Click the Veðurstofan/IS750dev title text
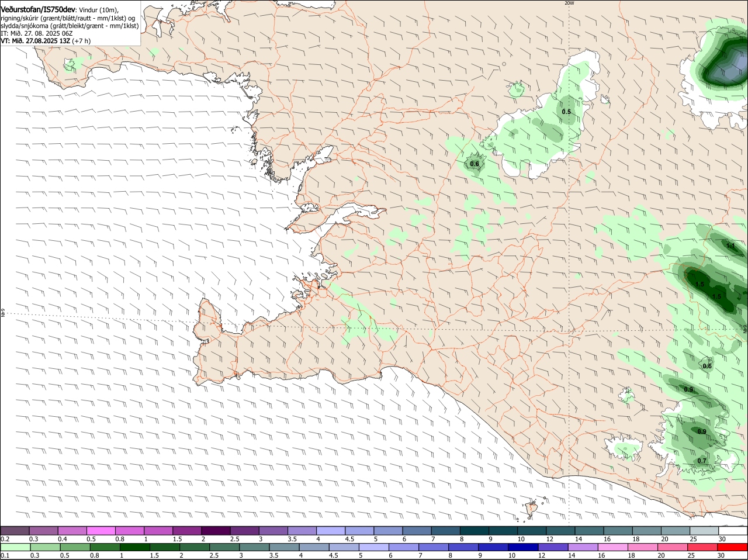Screen dimensions: 748x560 38,9
